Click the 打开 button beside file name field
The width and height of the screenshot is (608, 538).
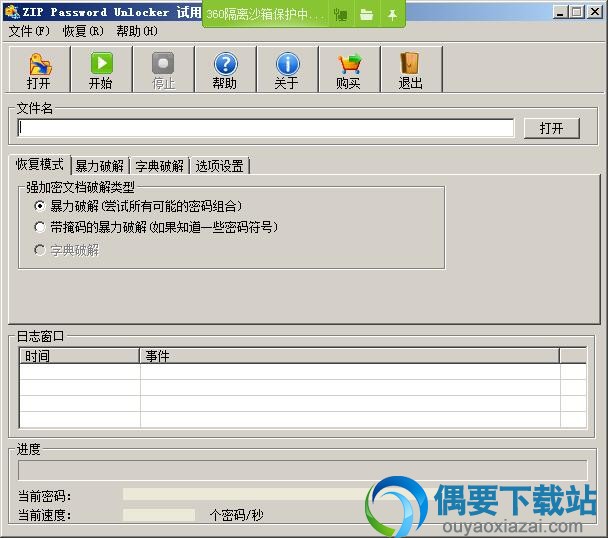coord(551,128)
